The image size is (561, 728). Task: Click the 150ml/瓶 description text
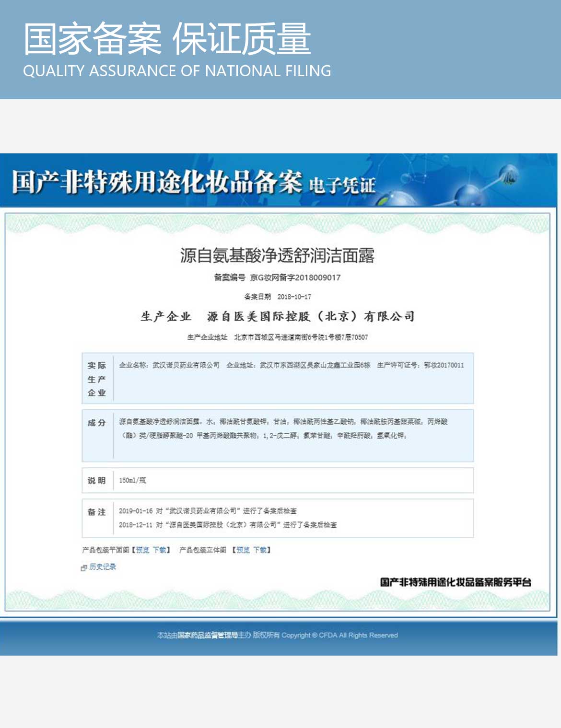(x=132, y=480)
